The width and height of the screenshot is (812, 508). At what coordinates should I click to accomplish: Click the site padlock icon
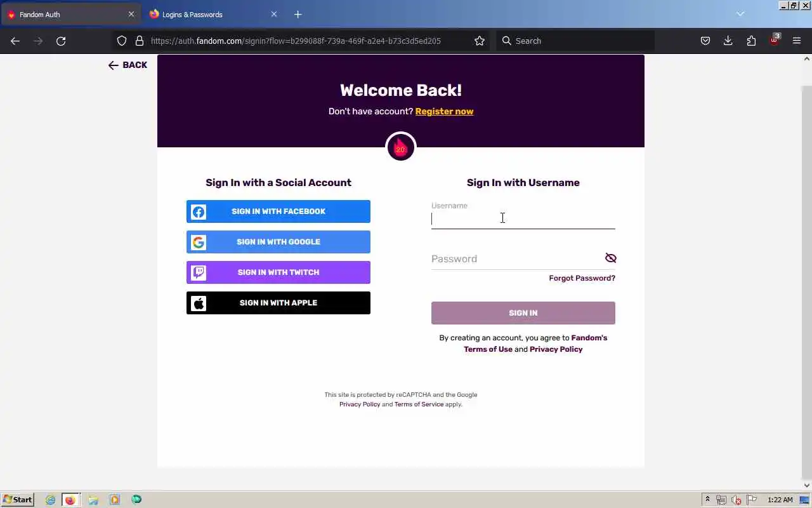tap(140, 41)
